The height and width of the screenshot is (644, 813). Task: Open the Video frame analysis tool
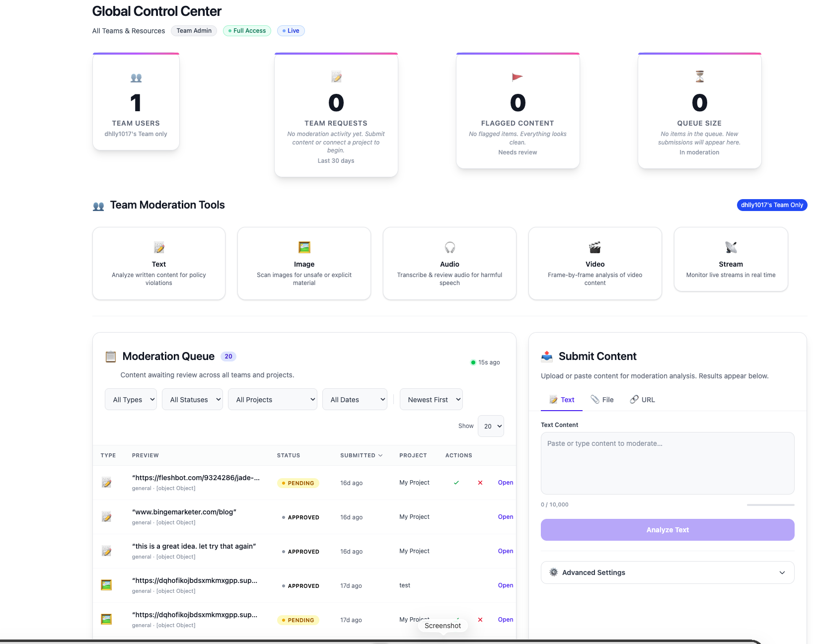(595, 263)
